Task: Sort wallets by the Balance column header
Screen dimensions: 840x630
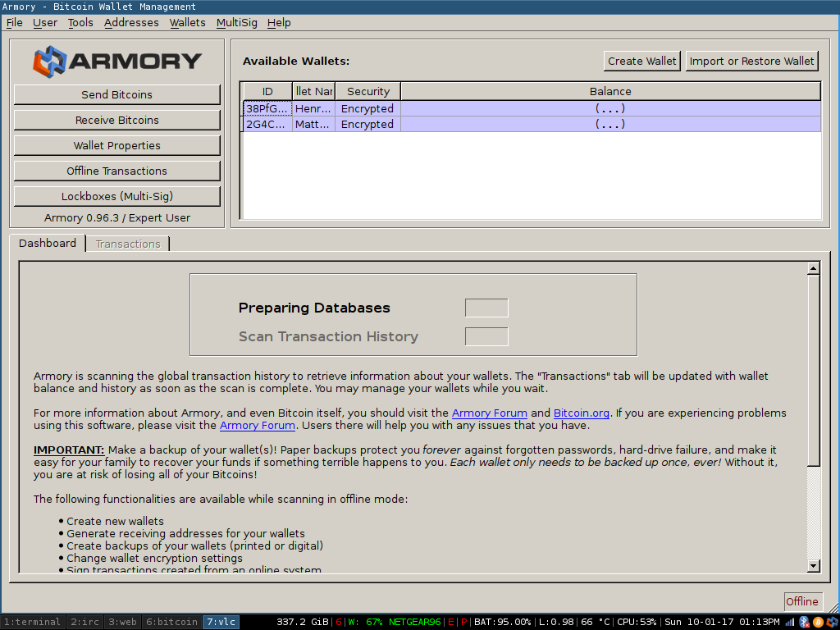Action: pos(610,92)
